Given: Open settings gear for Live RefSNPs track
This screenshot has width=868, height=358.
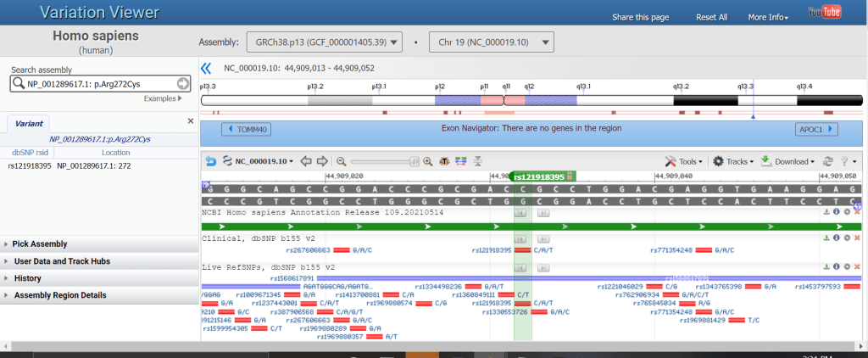Looking at the screenshot, I should pos(847,266).
